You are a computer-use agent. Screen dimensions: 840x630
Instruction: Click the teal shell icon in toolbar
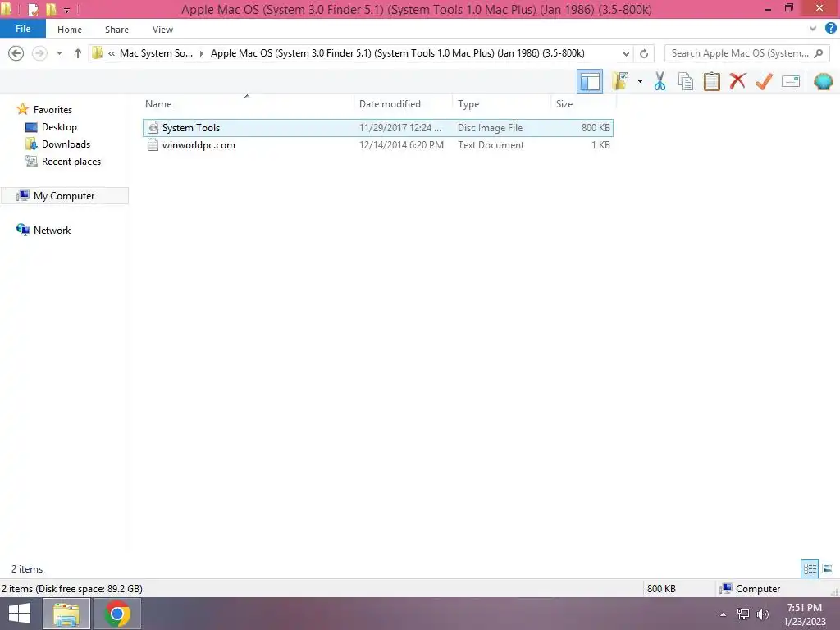823,81
